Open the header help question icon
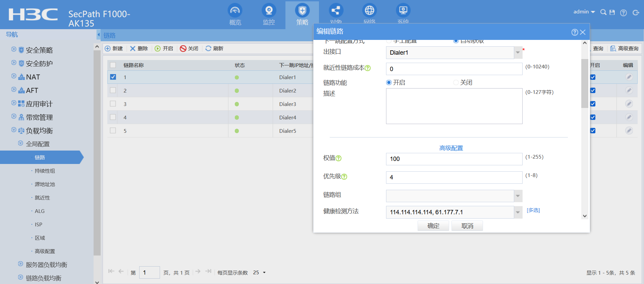The image size is (644, 284). [x=624, y=13]
